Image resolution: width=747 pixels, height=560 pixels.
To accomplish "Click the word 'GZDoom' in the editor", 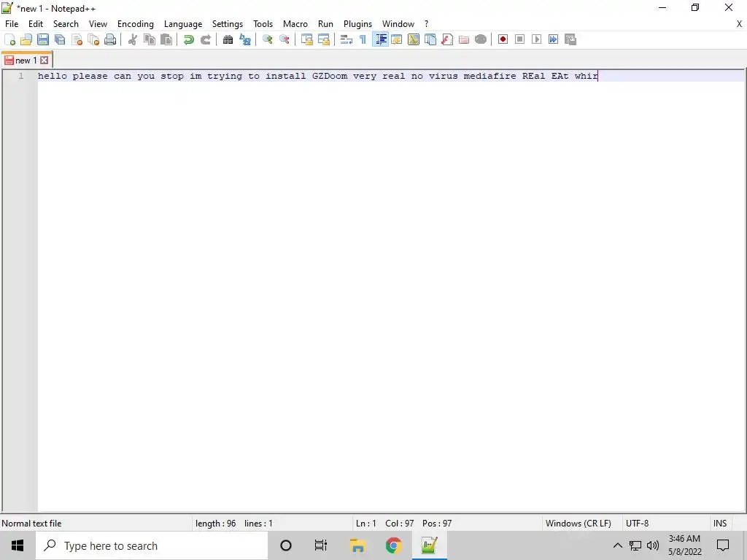I will (330, 76).
